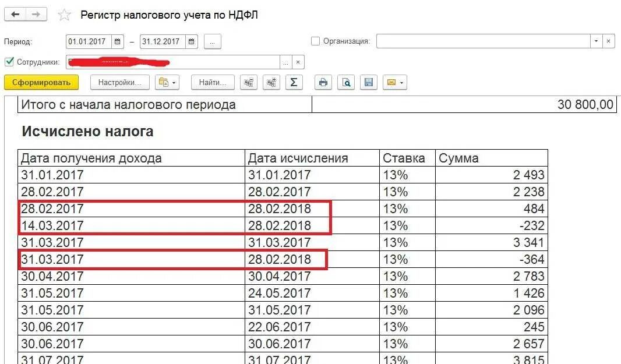Select total cell 30 800,00
Image resolution: width=621 pixels, height=364 pixels.
(464, 105)
